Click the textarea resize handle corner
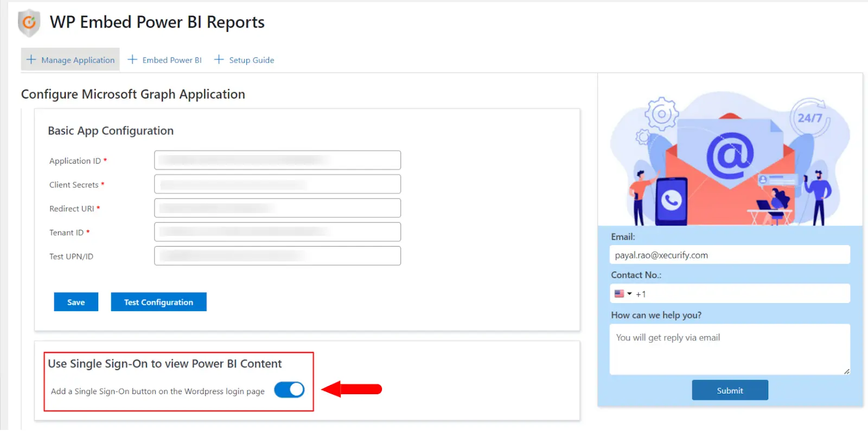The height and width of the screenshot is (443, 868). point(846,371)
